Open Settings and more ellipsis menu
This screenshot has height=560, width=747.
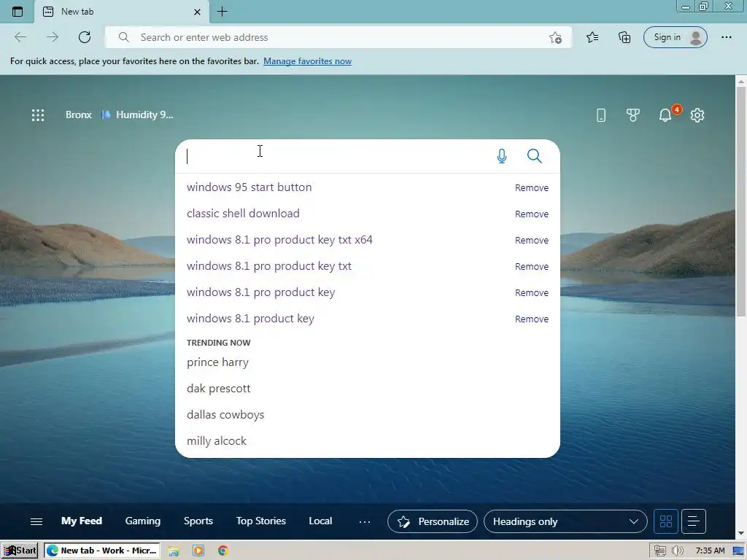tap(726, 37)
